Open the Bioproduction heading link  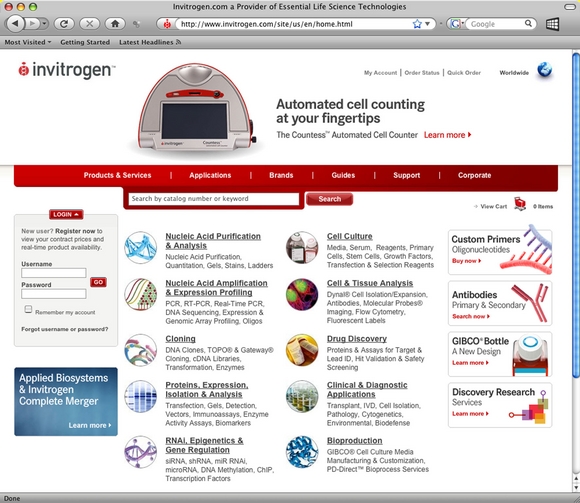click(x=354, y=440)
